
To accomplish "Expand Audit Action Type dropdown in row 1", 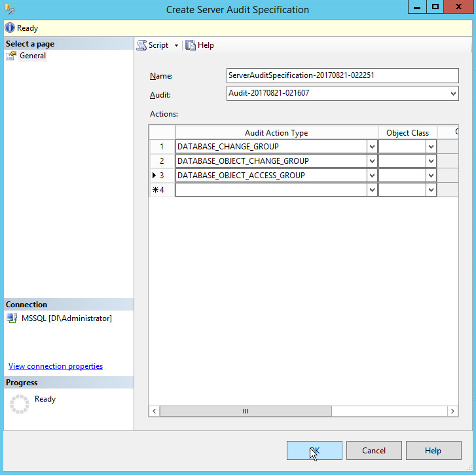I will (372, 147).
